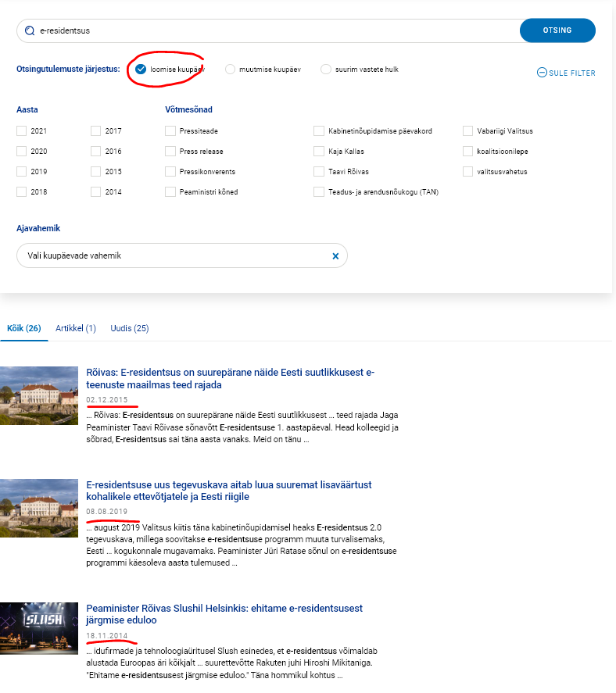
Task: Click the Slush event thumbnail image
Action: [x=39, y=627]
